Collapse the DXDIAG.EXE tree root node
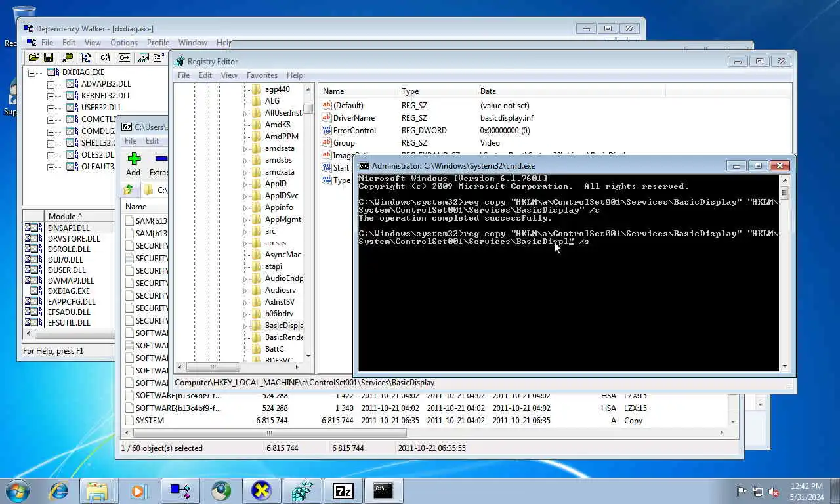This screenshot has width=840, height=504. click(x=31, y=72)
